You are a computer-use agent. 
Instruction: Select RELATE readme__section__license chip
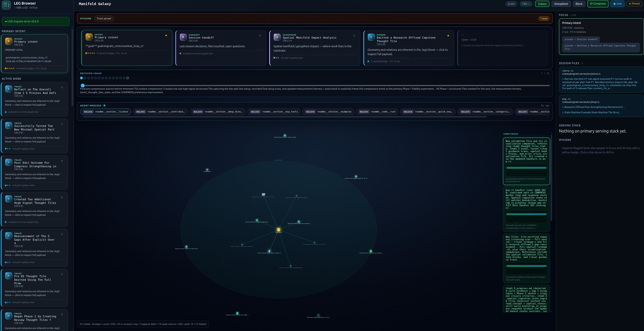point(106,112)
